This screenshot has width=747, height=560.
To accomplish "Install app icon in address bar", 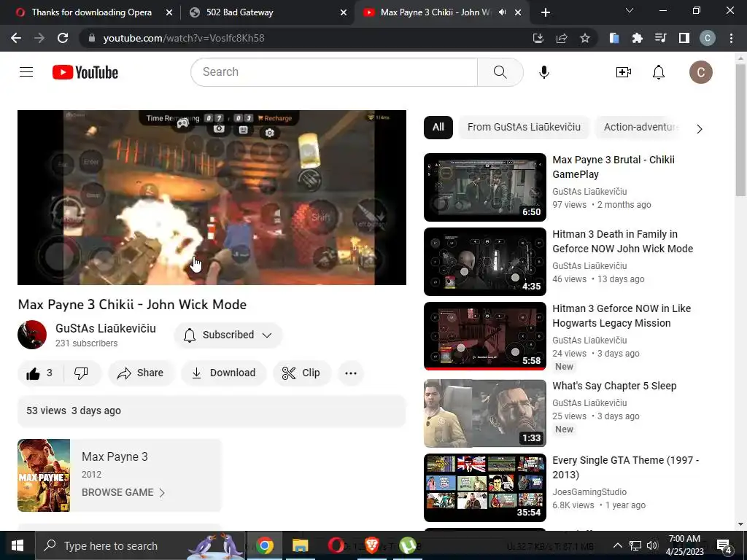I will tap(538, 38).
